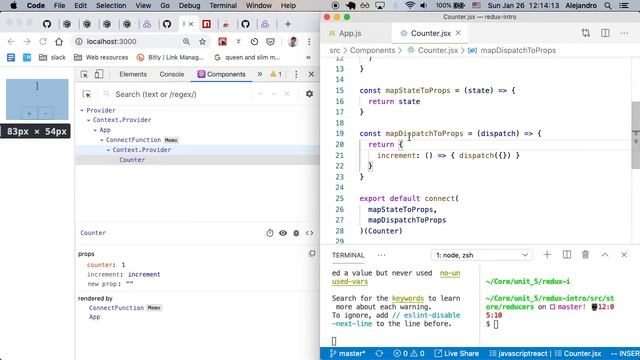Activate DevTools element inspector icon
Image resolution: width=640 pixels, height=360 pixels.
pos(84,74)
